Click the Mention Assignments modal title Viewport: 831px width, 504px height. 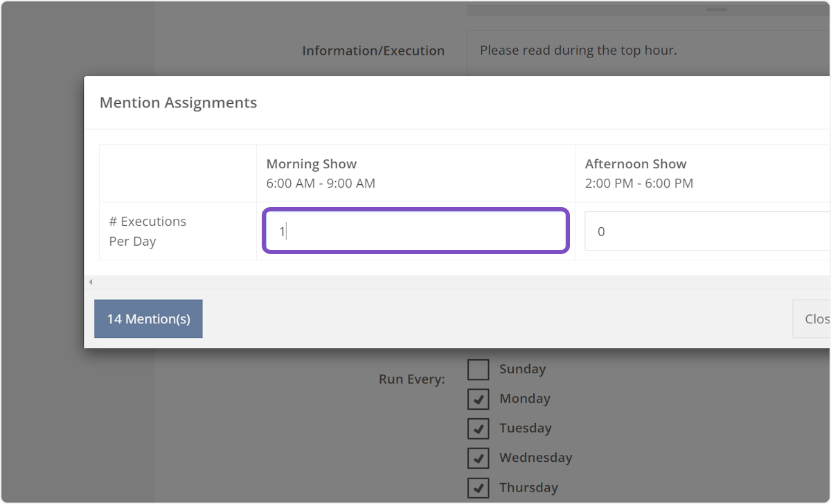pos(178,102)
